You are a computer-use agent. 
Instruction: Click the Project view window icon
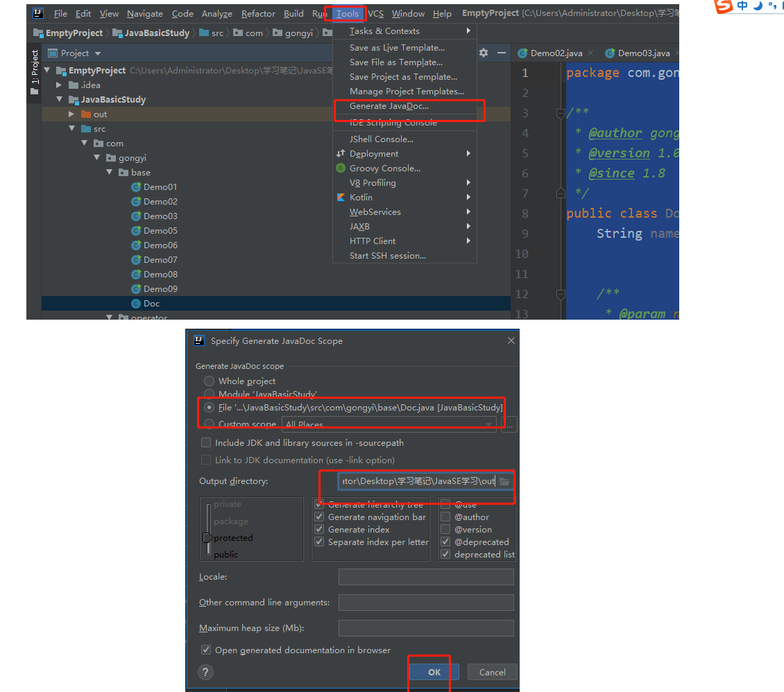click(53, 53)
